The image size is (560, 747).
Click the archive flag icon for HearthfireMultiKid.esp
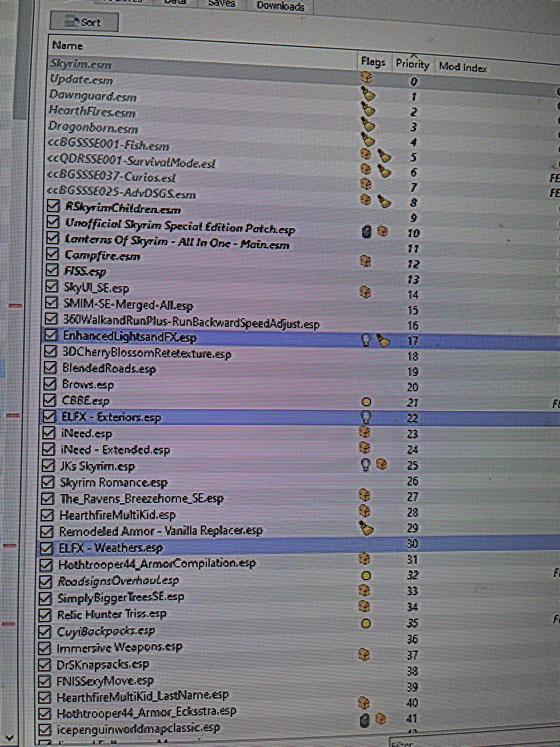pyautogui.click(x=365, y=511)
